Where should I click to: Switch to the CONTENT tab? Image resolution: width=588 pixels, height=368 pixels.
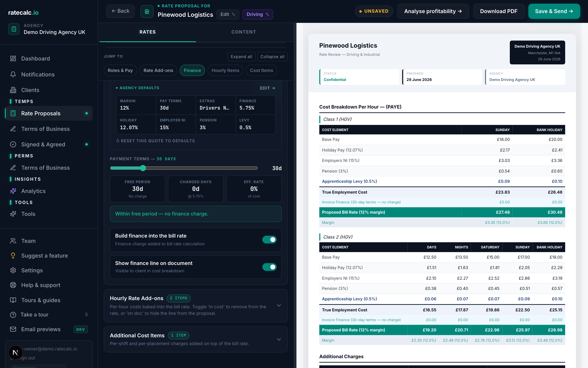coord(244,32)
